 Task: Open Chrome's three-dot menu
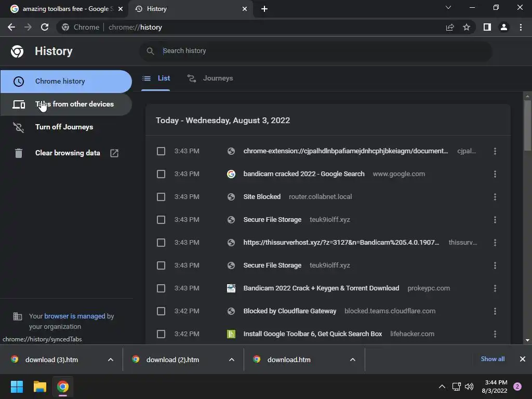pos(521,27)
